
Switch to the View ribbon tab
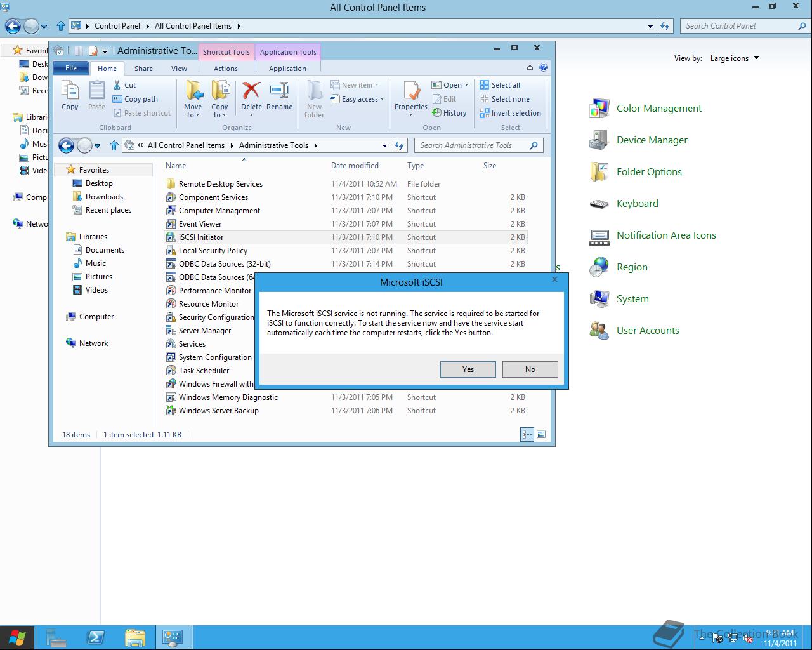(x=179, y=69)
